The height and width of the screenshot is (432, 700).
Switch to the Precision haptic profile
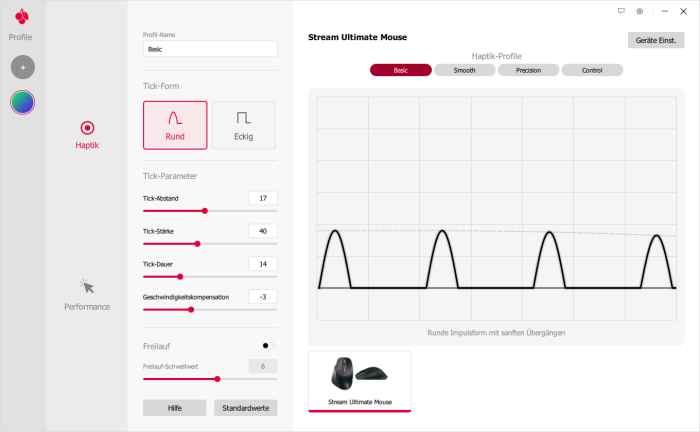pyautogui.click(x=528, y=71)
